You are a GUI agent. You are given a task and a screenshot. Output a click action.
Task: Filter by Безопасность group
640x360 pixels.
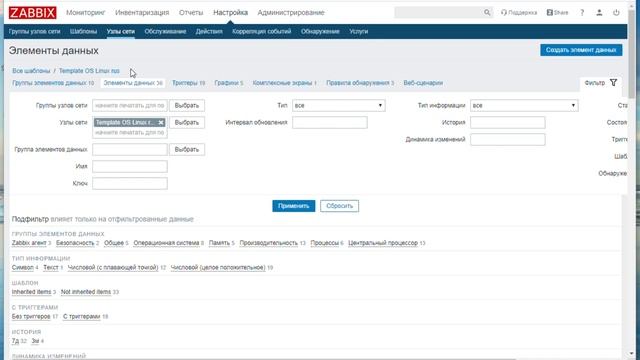tap(75, 243)
